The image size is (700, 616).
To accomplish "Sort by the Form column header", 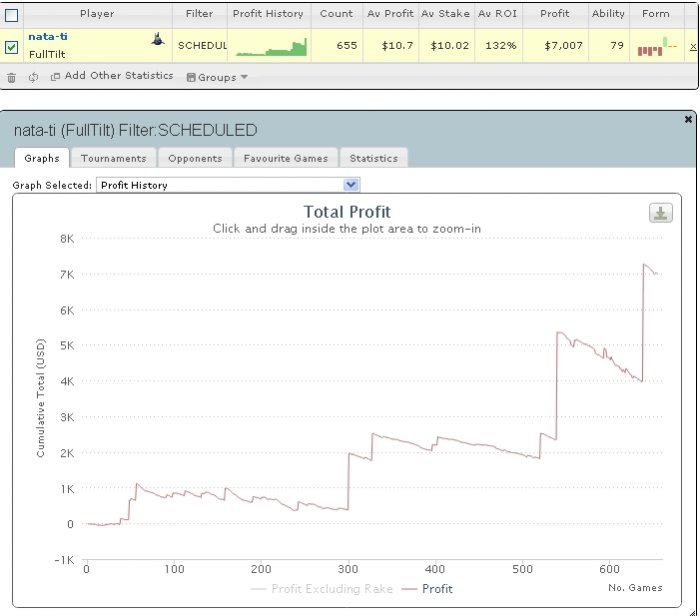I will pyautogui.click(x=656, y=14).
